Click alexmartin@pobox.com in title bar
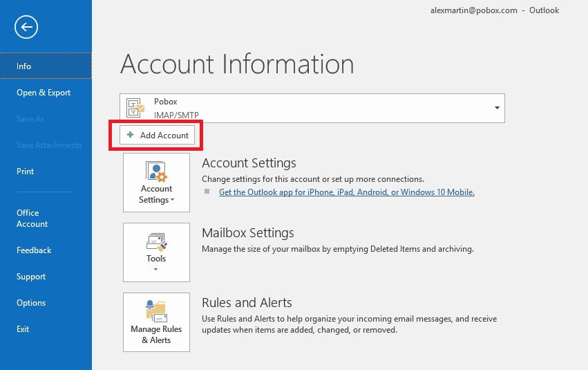The width and height of the screenshot is (588, 370). pyautogui.click(x=473, y=10)
